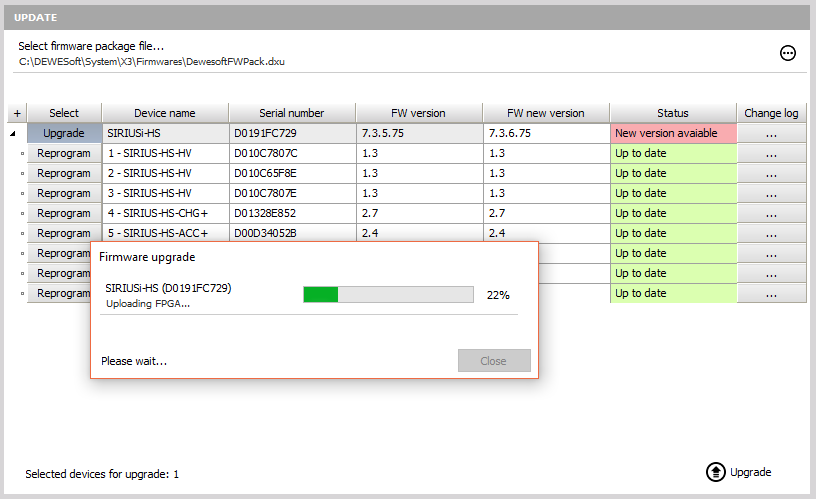
Task: Click the FW new version column header
Action: (x=546, y=113)
